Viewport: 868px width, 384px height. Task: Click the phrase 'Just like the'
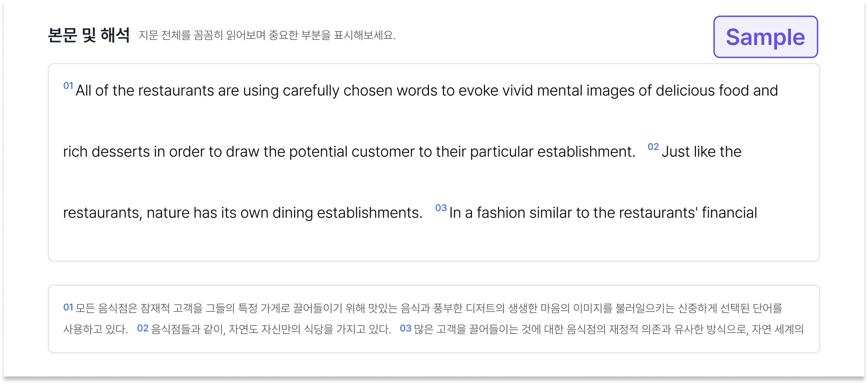click(701, 152)
